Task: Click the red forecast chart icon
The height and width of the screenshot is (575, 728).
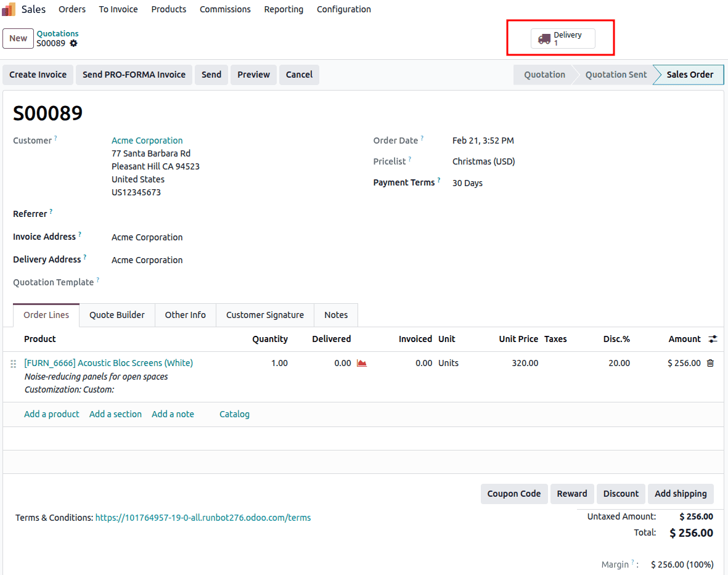Action: click(x=362, y=363)
